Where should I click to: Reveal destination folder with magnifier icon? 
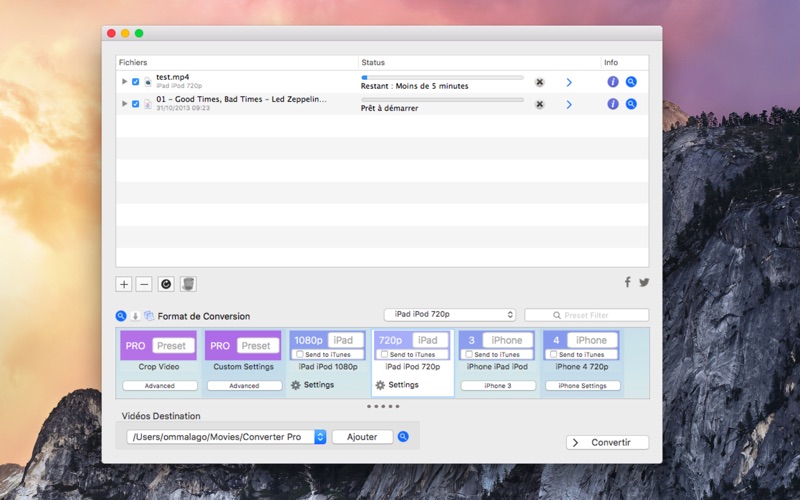click(x=403, y=437)
